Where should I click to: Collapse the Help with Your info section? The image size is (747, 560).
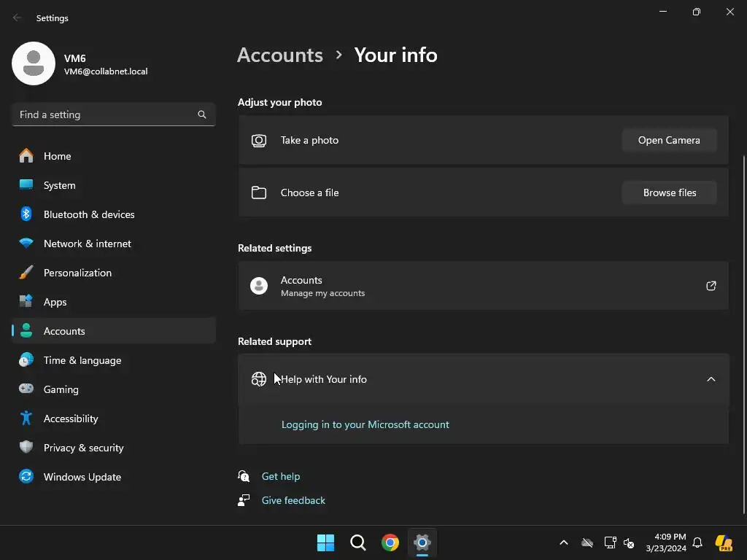[711, 379]
